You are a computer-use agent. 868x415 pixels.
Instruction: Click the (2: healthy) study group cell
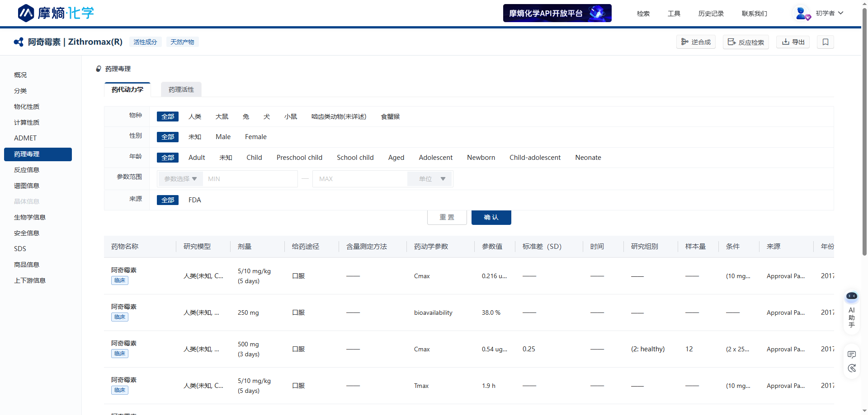[x=648, y=349]
